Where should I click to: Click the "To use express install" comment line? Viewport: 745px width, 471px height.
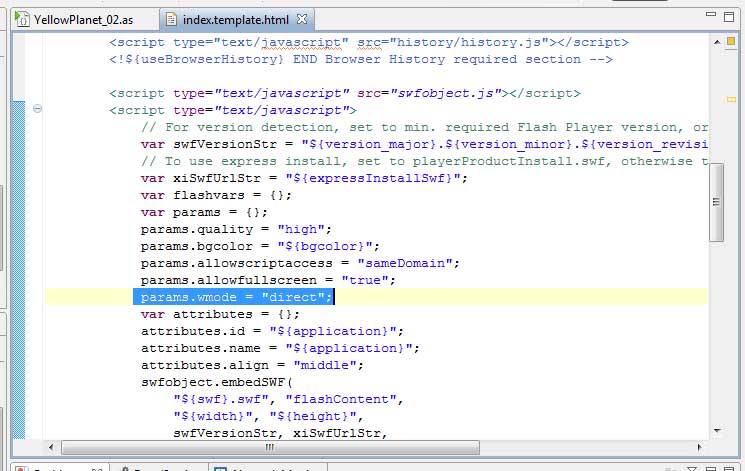pyautogui.click(x=424, y=161)
